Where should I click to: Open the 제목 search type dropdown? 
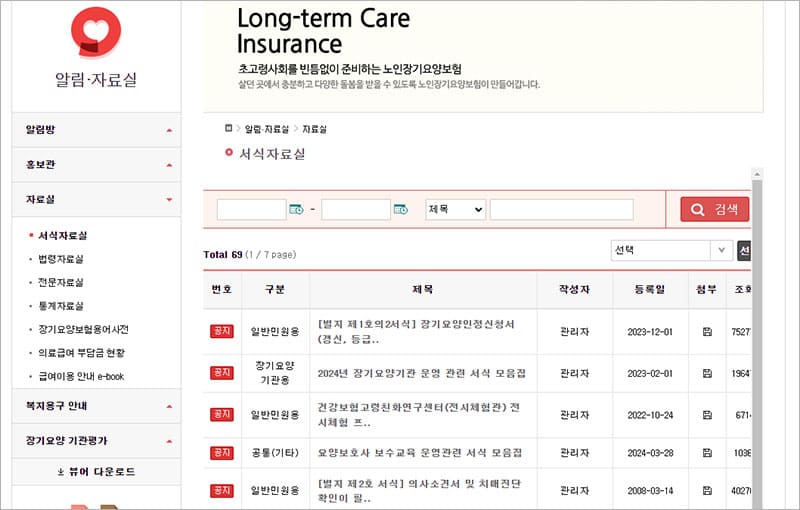455,209
